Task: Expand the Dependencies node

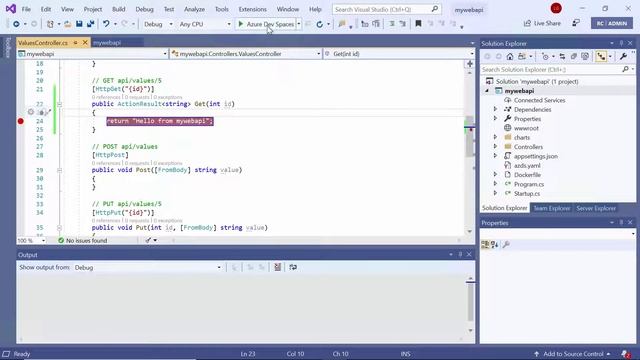Action: (496, 109)
